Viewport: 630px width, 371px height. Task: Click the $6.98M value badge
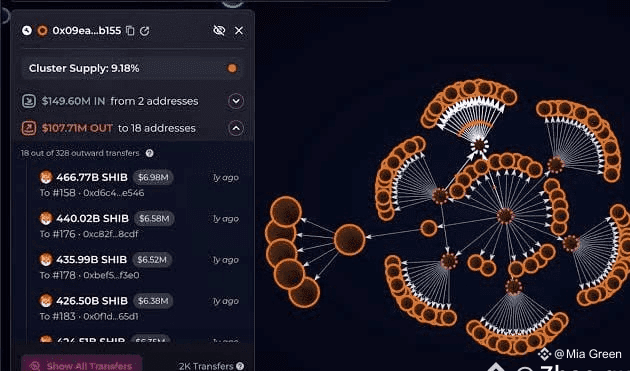tap(153, 177)
